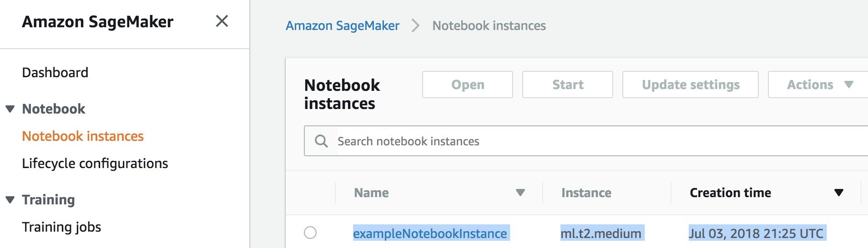Viewport: 868px width, 248px height.
Task: Collapse the Training section triangle
Action: pyautogui.click(x=10, y=200)
